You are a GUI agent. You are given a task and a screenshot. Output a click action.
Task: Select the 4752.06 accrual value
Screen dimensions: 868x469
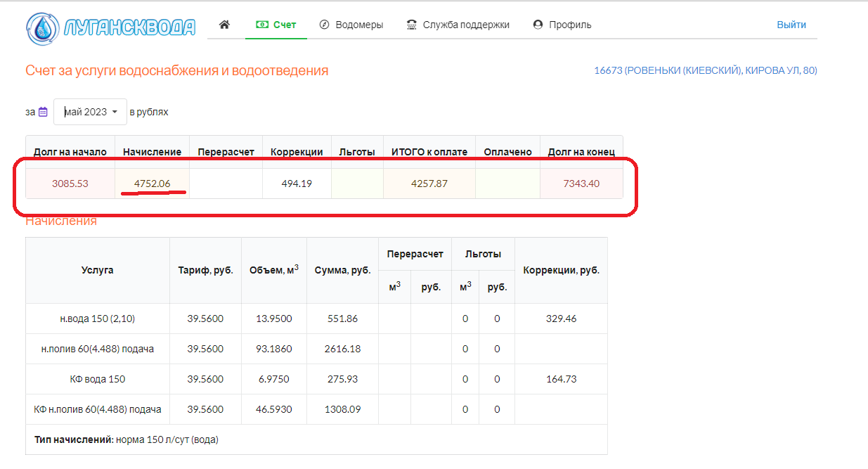tap(153, 184)
